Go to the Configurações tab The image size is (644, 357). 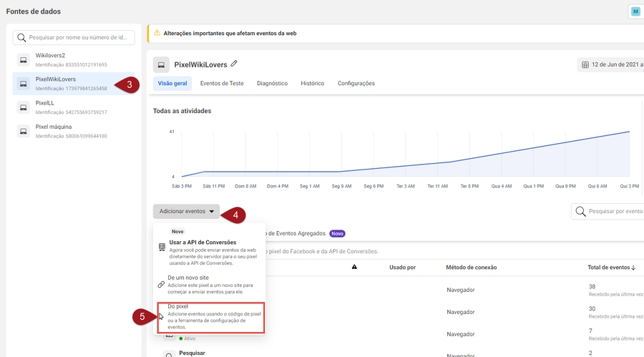coord(356,84)
